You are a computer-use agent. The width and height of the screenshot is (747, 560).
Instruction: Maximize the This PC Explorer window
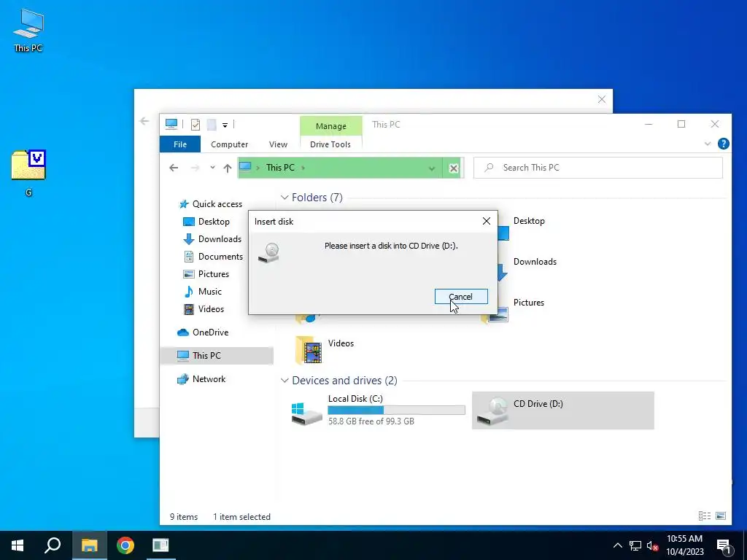[681, 124]
